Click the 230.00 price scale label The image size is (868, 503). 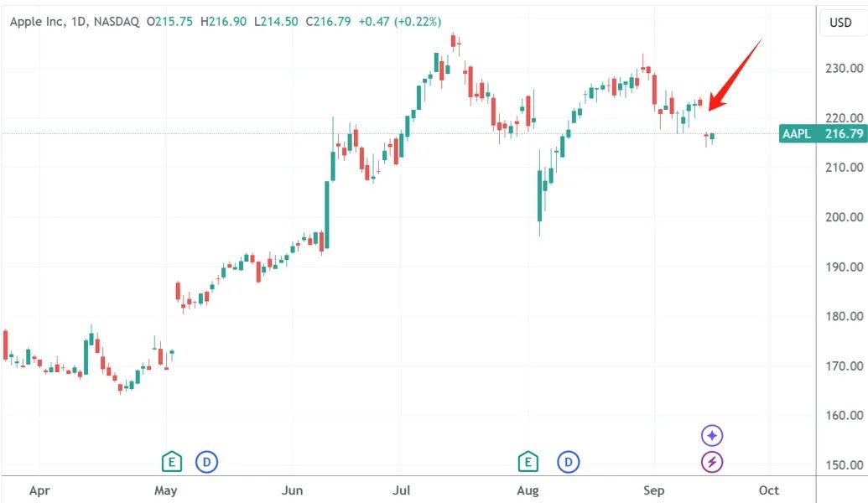point(843,69)
